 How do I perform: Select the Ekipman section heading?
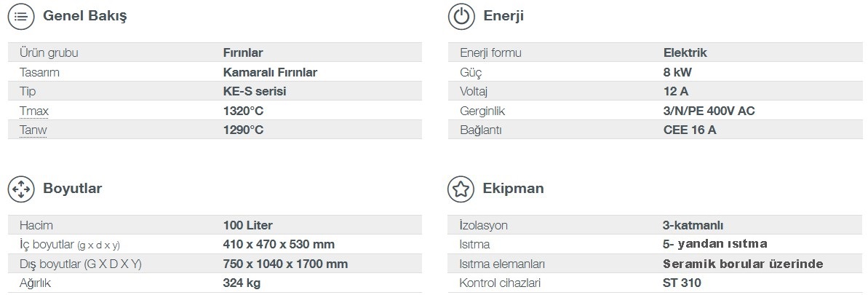pos(513,189)
